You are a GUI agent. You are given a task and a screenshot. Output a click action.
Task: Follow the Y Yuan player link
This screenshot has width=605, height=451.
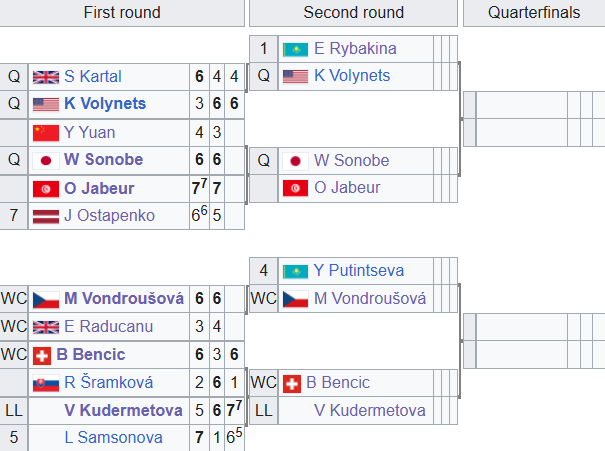[90, 132]
